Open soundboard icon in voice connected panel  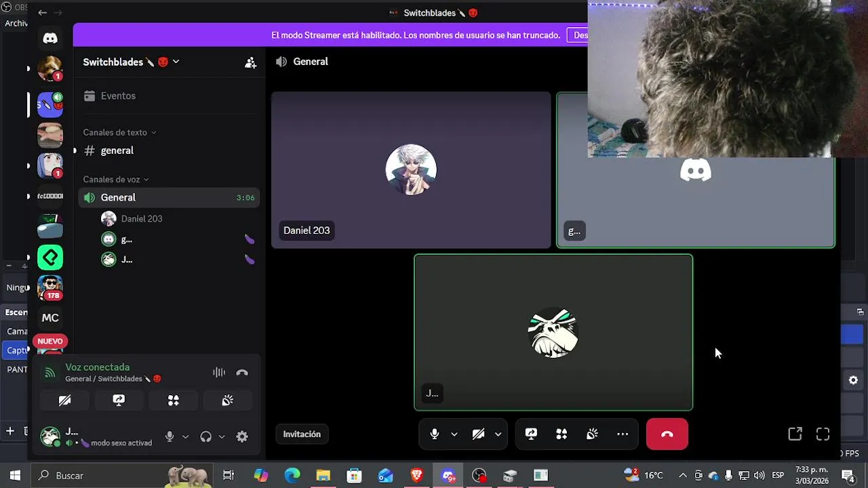[x=227, y=401]
